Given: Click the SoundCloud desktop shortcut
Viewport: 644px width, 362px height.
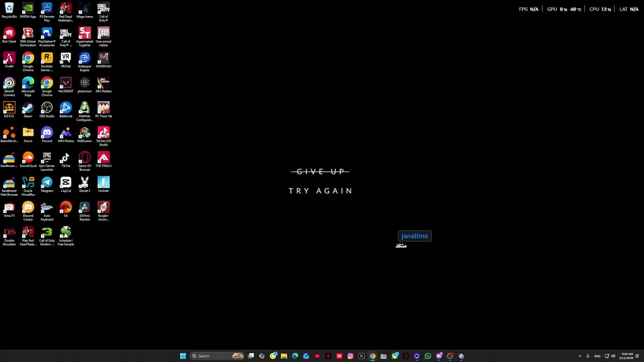Looking at the screenshot, I should pyautogui.click(x=28, y=160).
